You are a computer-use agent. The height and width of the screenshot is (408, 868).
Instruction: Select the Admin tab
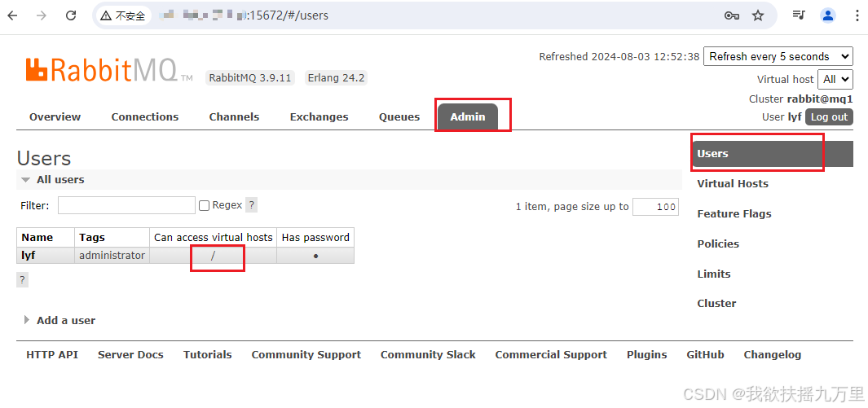click(468, 116)
